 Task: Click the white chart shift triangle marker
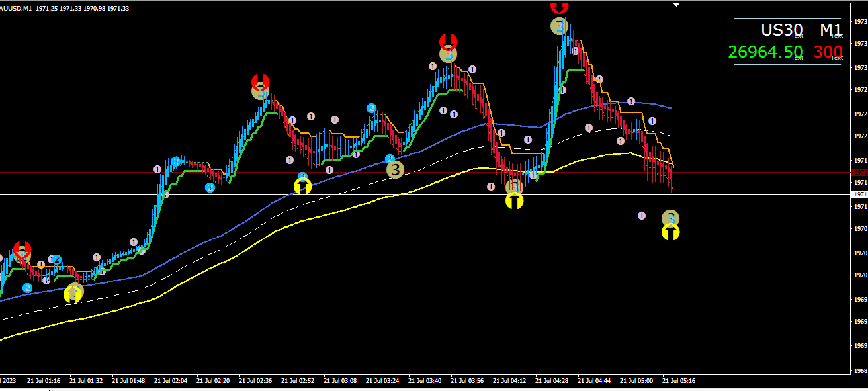(x=676, y=3)
